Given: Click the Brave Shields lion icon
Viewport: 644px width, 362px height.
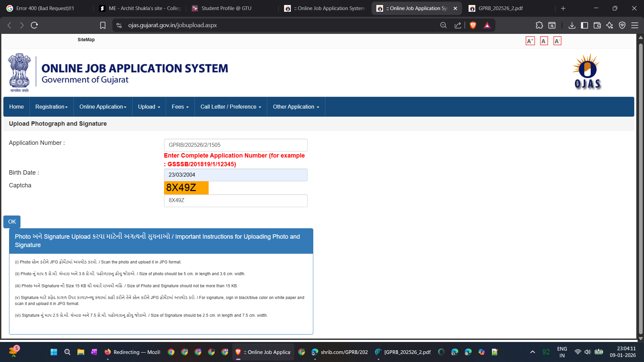Looking at the screenshot, I should point(473,25).
